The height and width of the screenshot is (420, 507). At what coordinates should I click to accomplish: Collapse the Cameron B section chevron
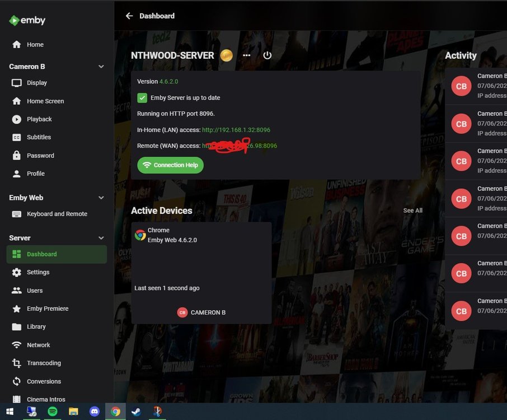[x=101, y=66]
